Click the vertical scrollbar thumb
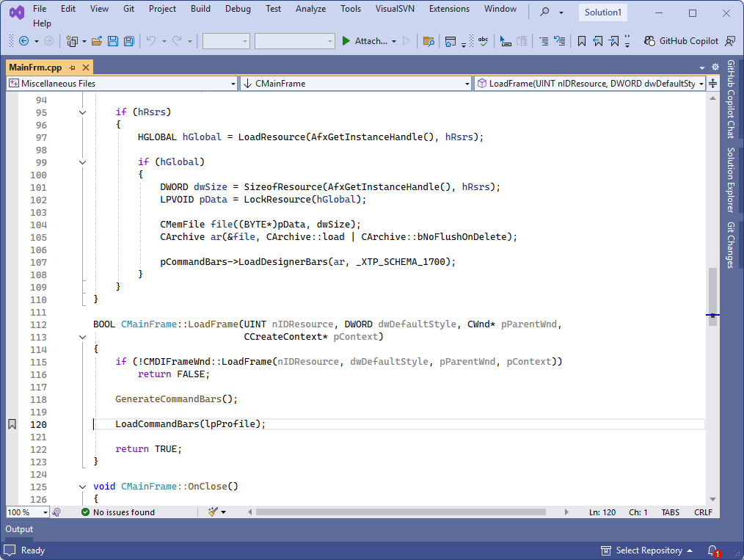The image size is (744, 560). 712,297
